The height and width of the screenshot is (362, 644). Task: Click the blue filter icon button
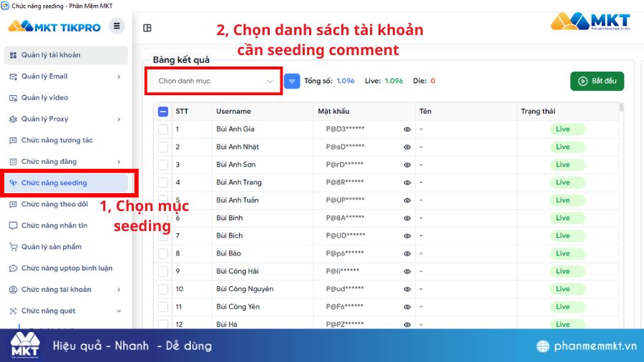pyautogui.click(x=292, y=82)
